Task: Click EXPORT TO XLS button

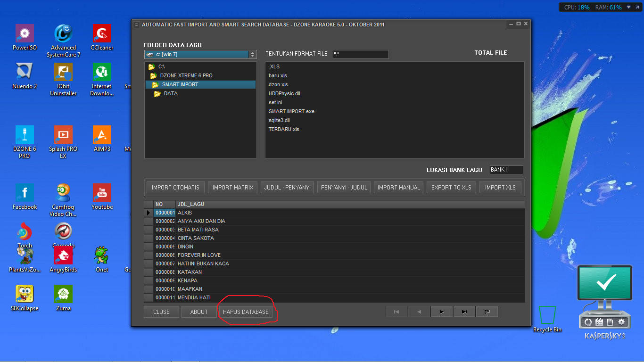Action: (x=452, y=187)
